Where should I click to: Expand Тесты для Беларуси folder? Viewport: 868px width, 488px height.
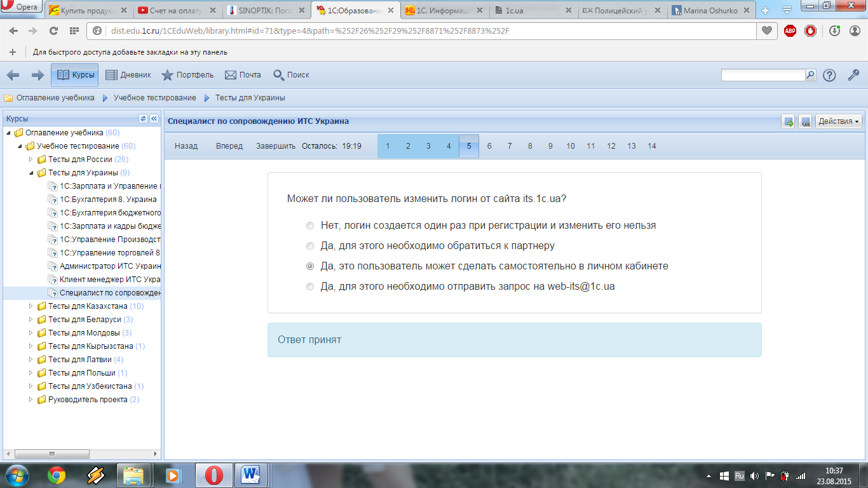(31, 320)
